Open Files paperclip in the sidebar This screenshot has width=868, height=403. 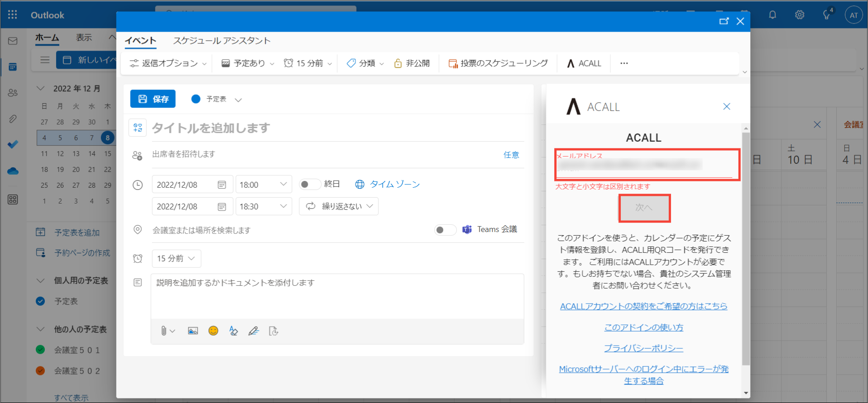[x=13, y=119]
